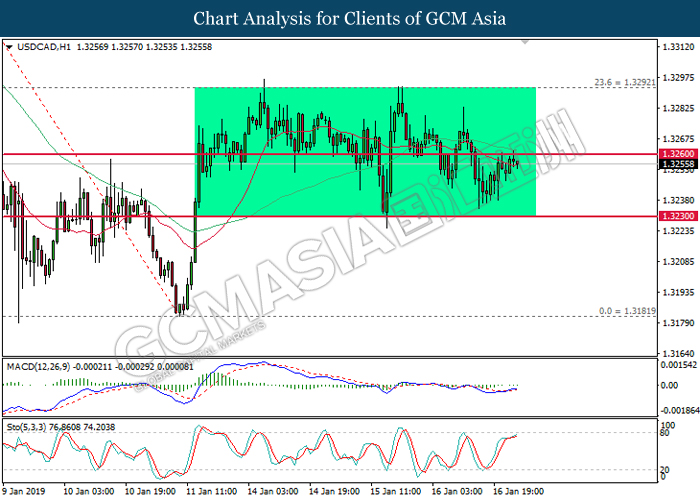This screenshot has width=700, height=500.
Task: Click the stochastic scale level 80
Action: [x=665, y=433]
